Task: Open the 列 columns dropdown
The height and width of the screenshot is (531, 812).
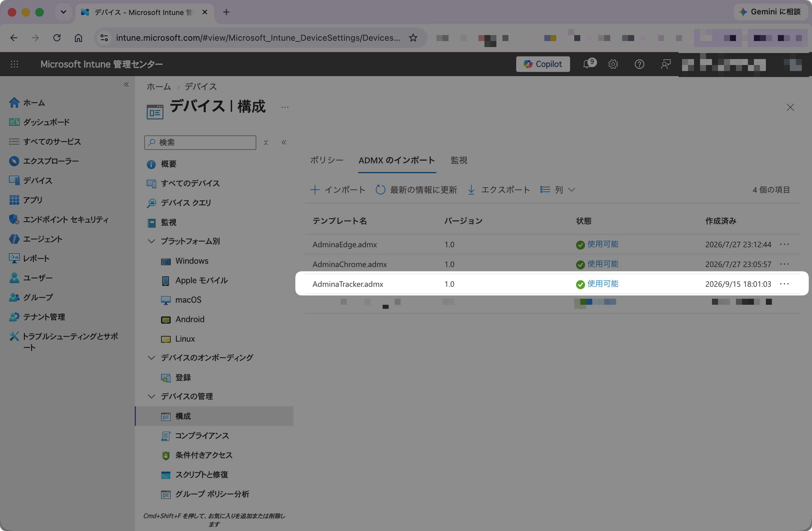Action: click(x=558, y=189)
